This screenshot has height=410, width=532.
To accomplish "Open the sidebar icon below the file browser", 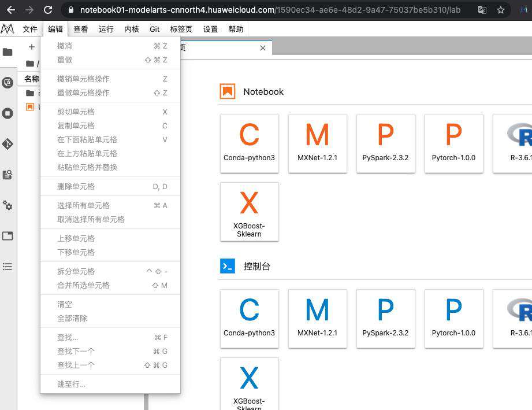I will click(8, 82).
